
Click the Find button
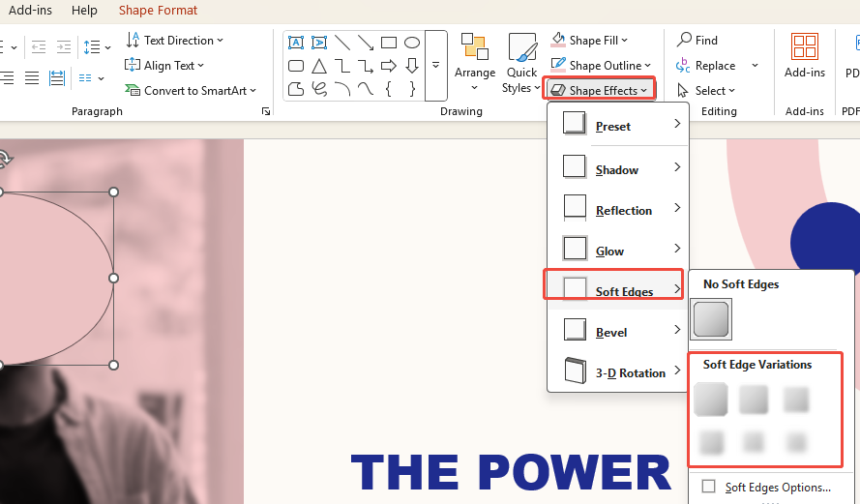(697, 40)
